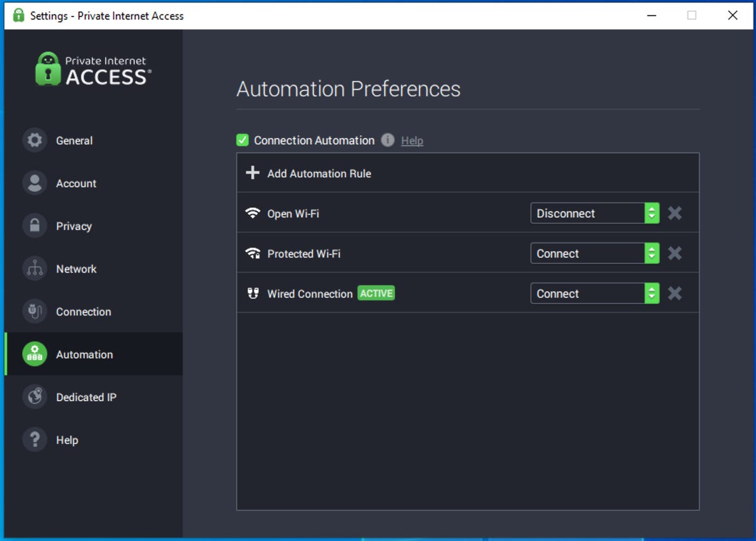Uncheck the Connection Automation checkbox
Viewport: 756px width, 541px height.
(243, 140)
